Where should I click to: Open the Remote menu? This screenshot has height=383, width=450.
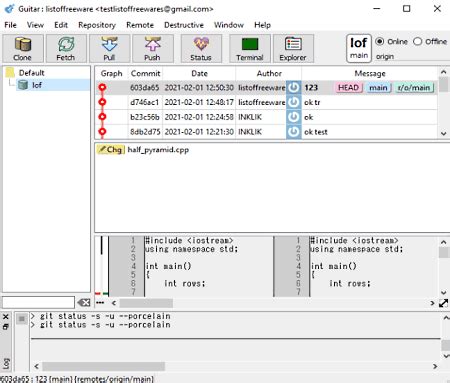point(140,25)
